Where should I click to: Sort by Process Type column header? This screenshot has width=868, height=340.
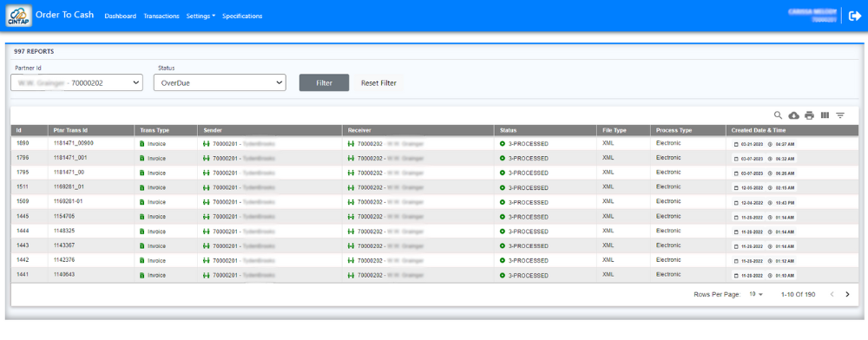click(674, 130)
